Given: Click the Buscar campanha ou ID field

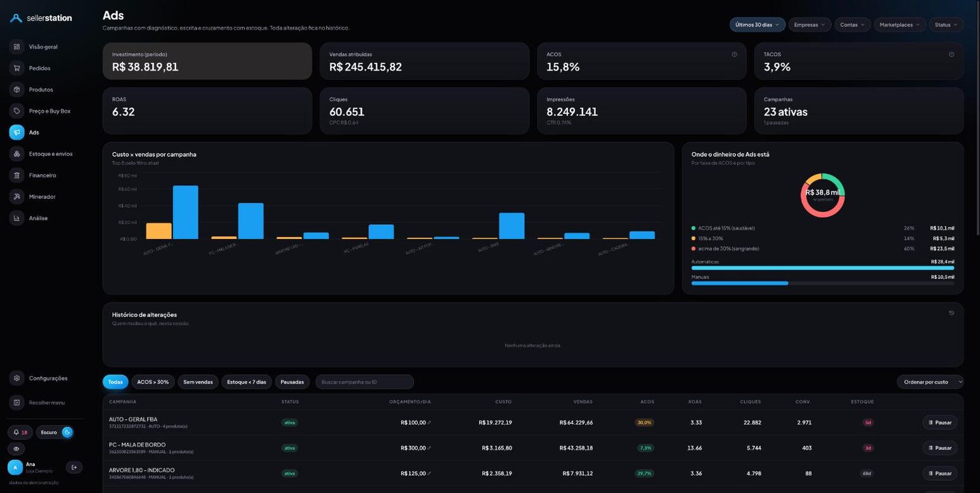Looking at the screenshot, I should click(x=364, y=382).
